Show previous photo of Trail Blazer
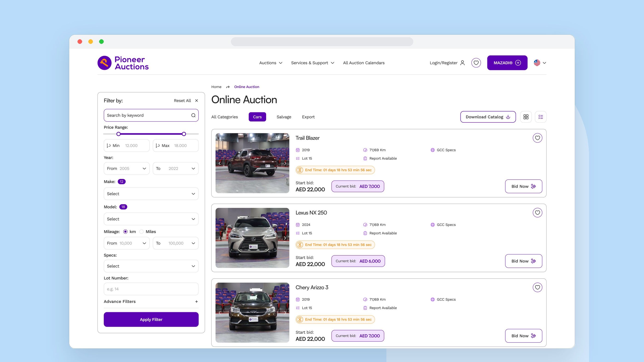Image resolution: width=644 pixels, height=362 pixels. pyautogui.click(x=220, y=163)
